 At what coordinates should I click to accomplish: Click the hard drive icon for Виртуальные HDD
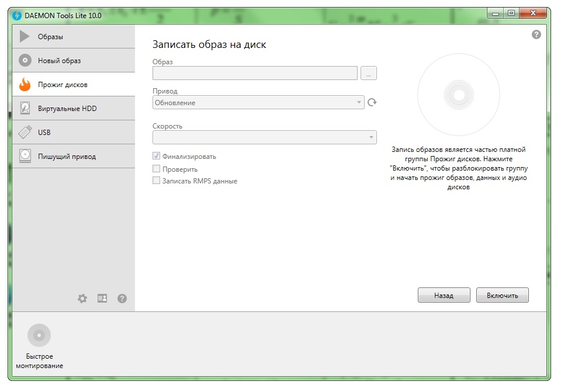[x=25, y=109]
